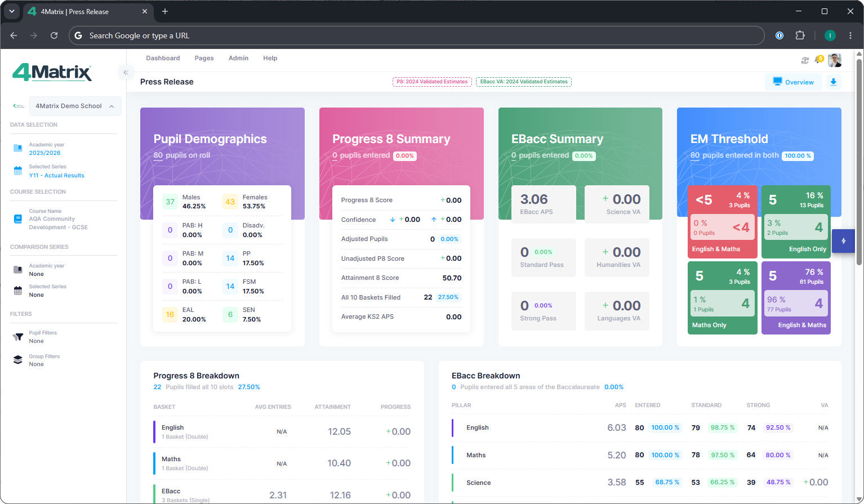
Task: Open the Dashboard menu
Action: coord(163,58)
